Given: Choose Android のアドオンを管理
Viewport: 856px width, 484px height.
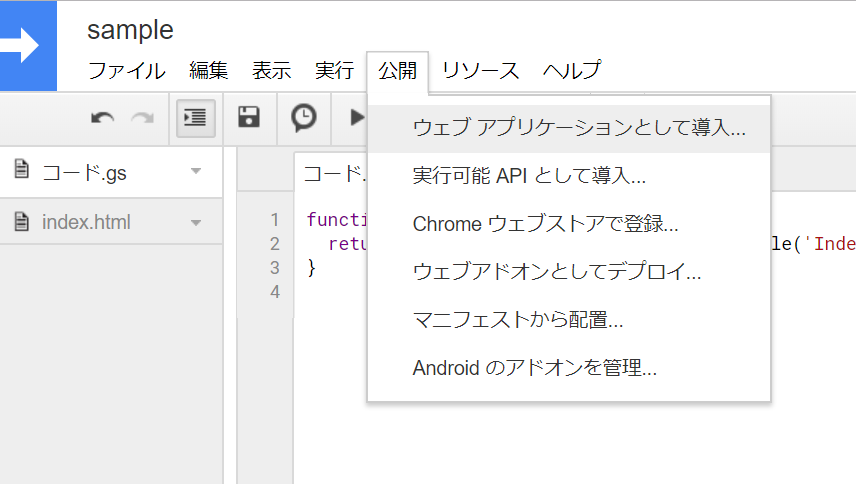Looking at the screenshot, I should [x=569, y=368].
